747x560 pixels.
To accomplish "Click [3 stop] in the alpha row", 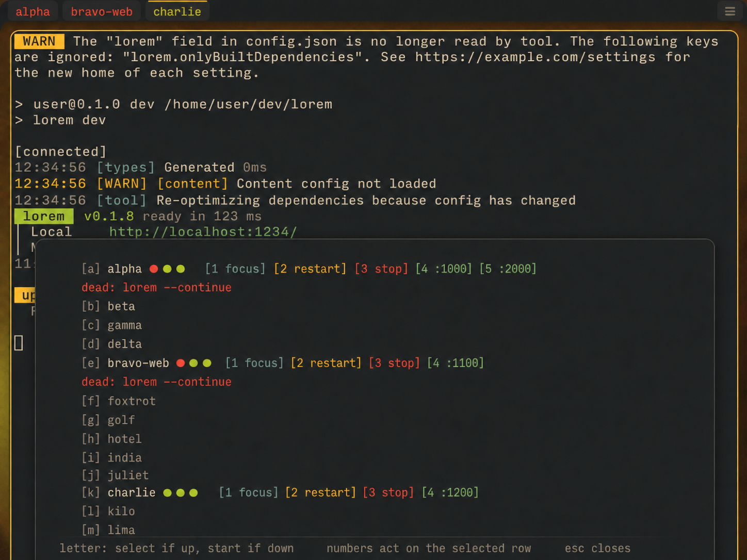I will tap(381, 269).
